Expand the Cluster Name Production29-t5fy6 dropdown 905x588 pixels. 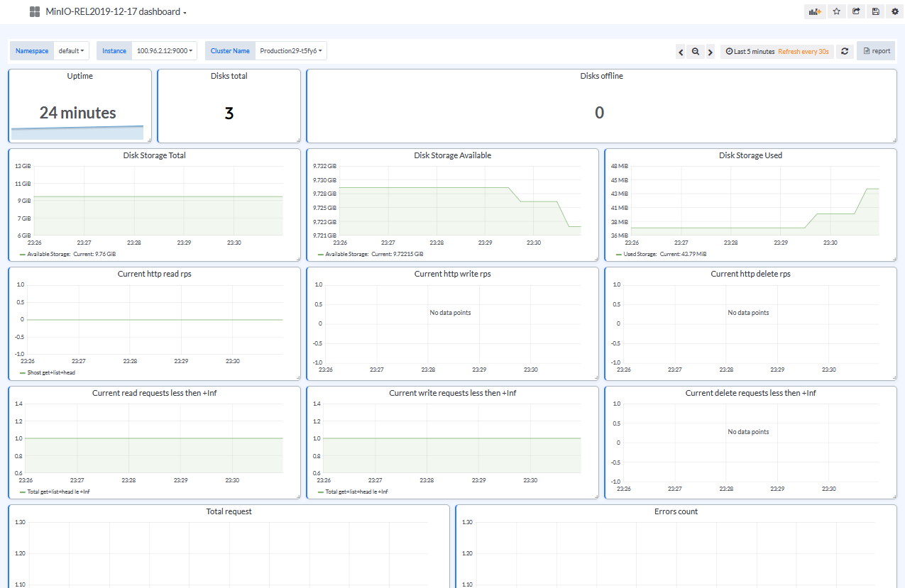click(291, 51)
